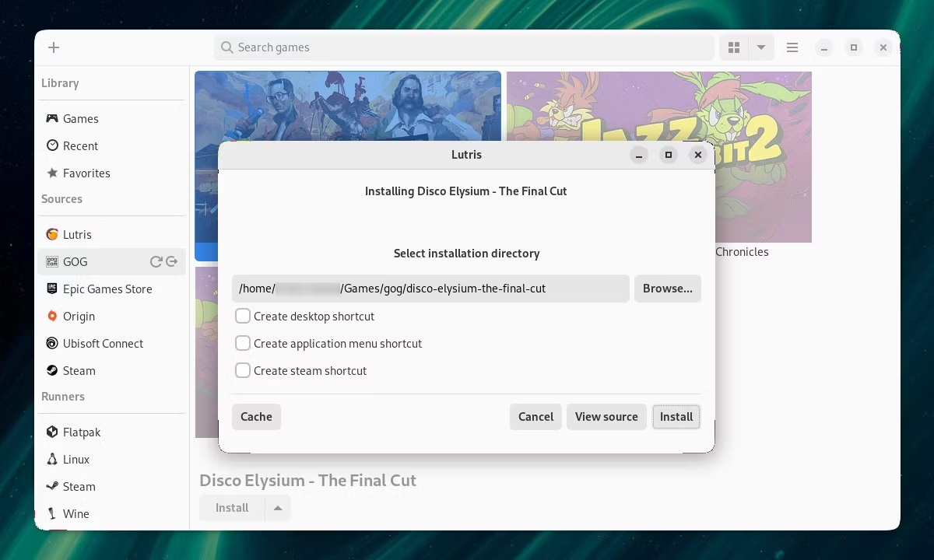Open the view options dropdown arrow
This screenshot has width=934, height=560.
coord(761,47)
